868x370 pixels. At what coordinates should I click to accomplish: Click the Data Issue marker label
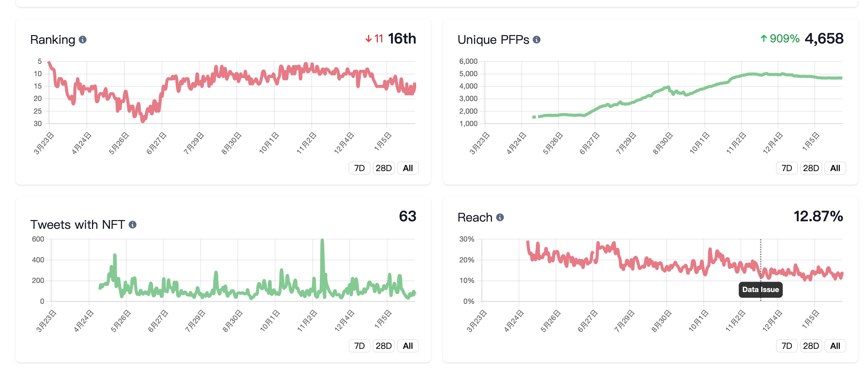[x=760, y=290]
